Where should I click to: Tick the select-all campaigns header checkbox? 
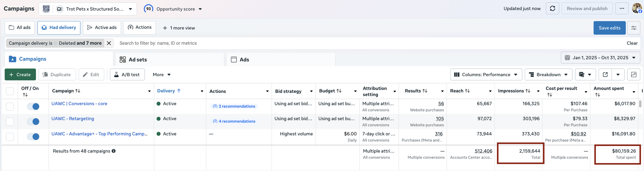click(10, 91)
